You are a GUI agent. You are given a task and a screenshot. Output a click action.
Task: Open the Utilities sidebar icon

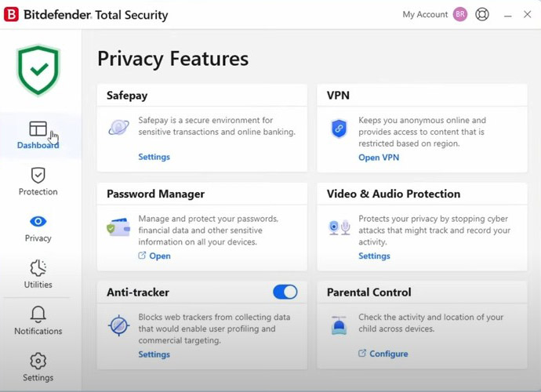(38, 269)
